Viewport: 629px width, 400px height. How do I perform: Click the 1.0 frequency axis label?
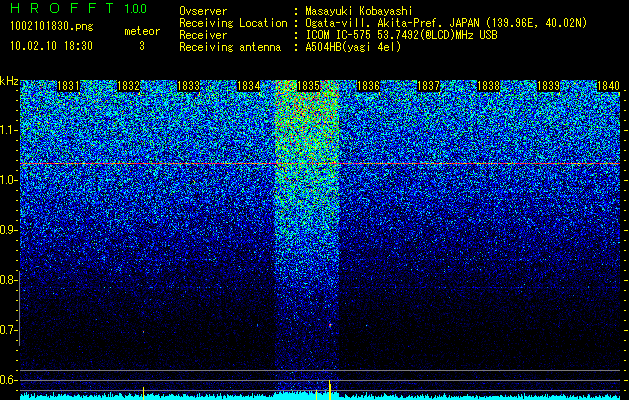8,180
